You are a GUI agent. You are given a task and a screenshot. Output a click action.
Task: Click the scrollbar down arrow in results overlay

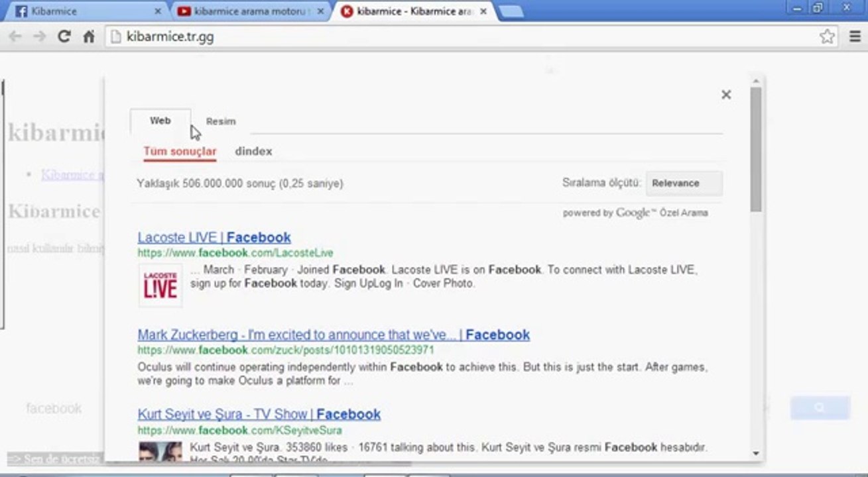pyautogui.click(x=756, y=454)
